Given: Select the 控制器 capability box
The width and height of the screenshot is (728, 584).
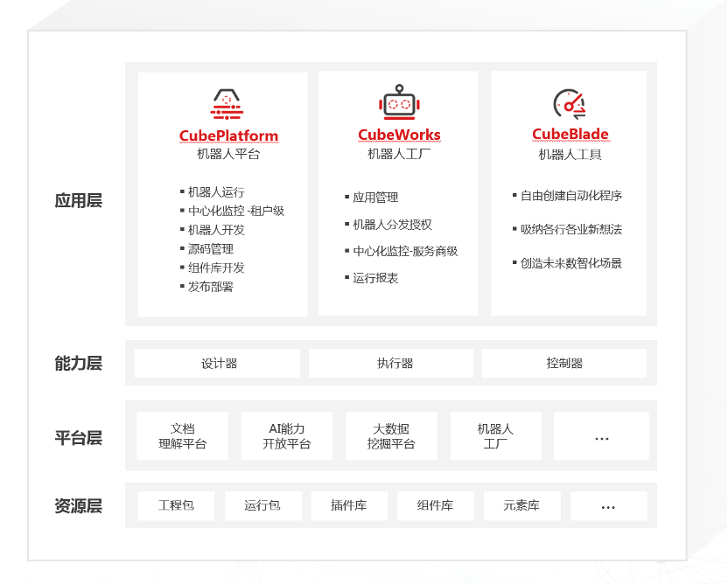Looking at the screenshot, I should [x=563, y=364].
